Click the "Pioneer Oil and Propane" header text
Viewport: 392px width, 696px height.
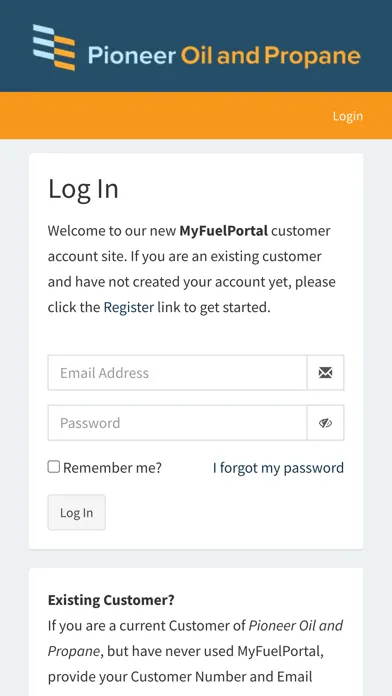click(x=224, y=56)
